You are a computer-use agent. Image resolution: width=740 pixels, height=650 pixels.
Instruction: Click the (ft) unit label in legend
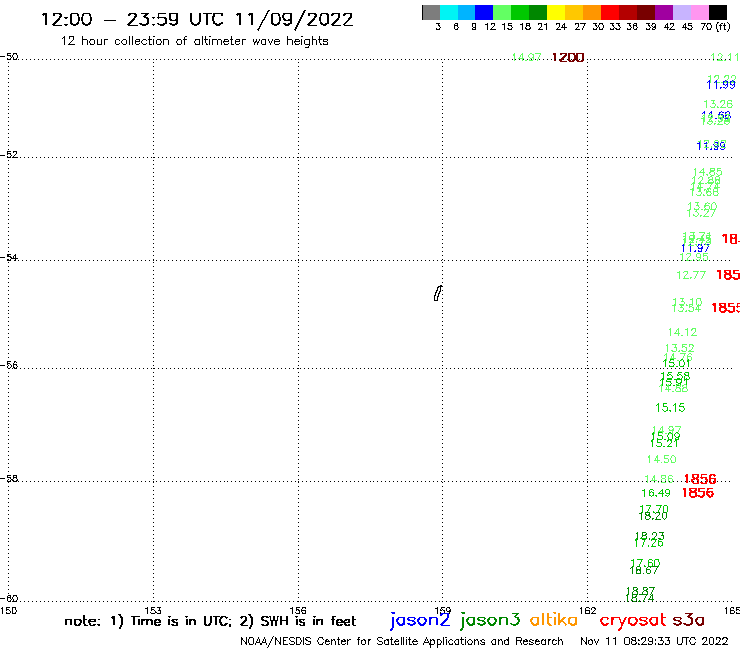tap(722, 26)
